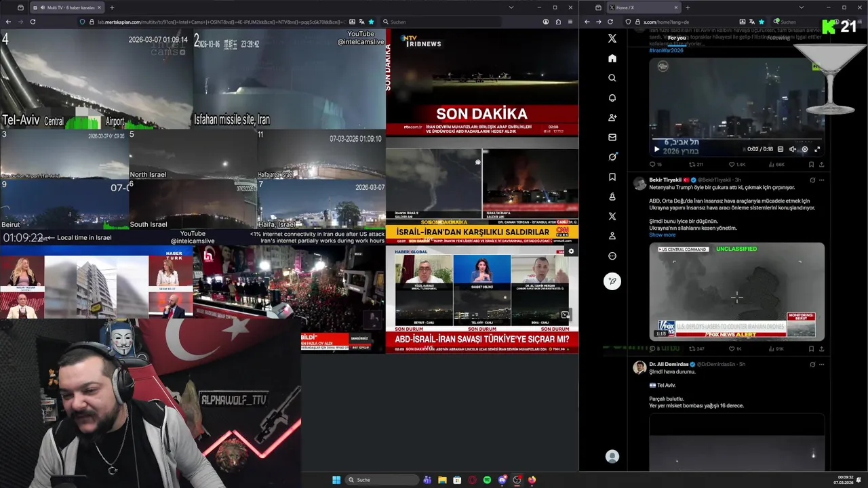
Task: Repost the #IranWar2026 post with 211 reposts
Action: coord(696,165)
